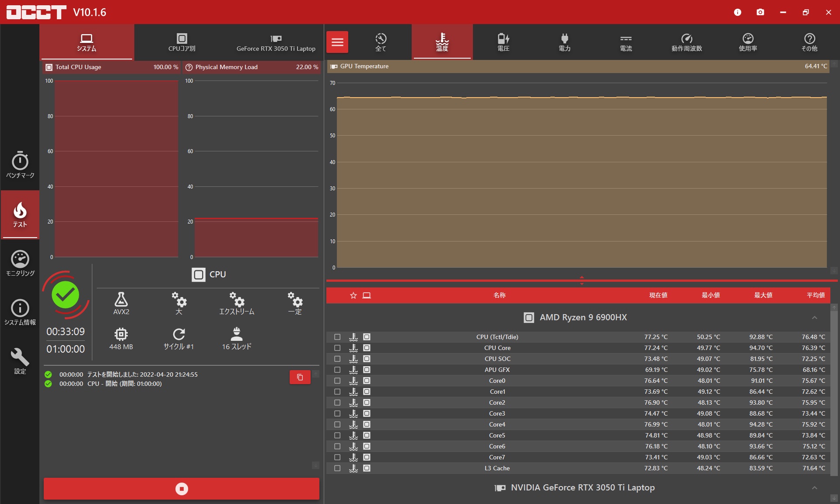This screenshot has width=840, height=504.
Task: Select the 使用率 (usage) tab
Action: click(748, 42)
